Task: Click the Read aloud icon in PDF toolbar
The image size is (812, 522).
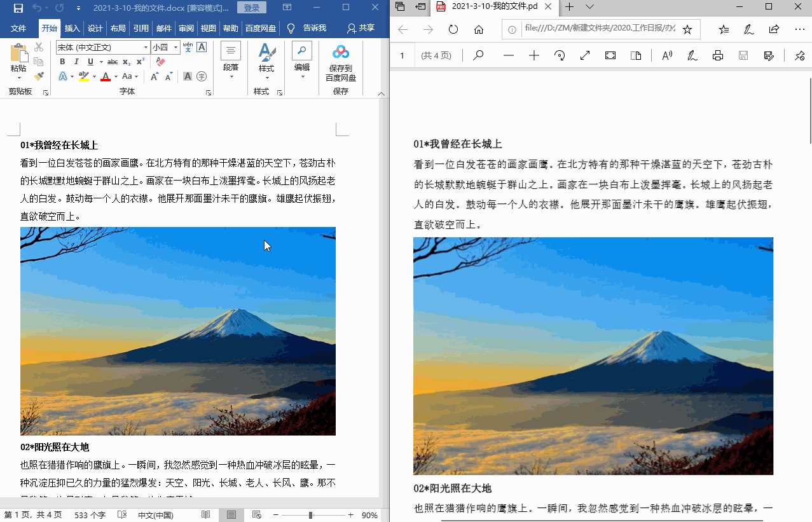Action: pyautogui.click(x=666, y=55)
